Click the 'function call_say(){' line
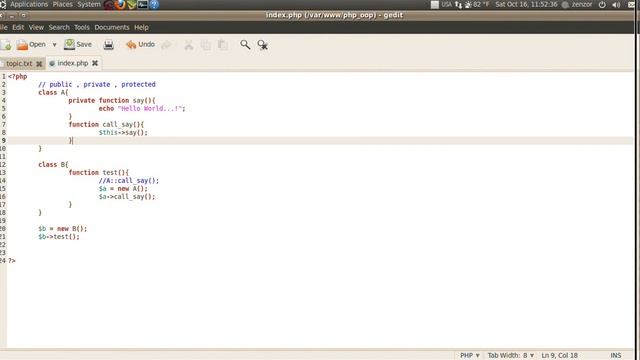Image resolution: width=640 pixels, height=360 pixels. [106, 124]
